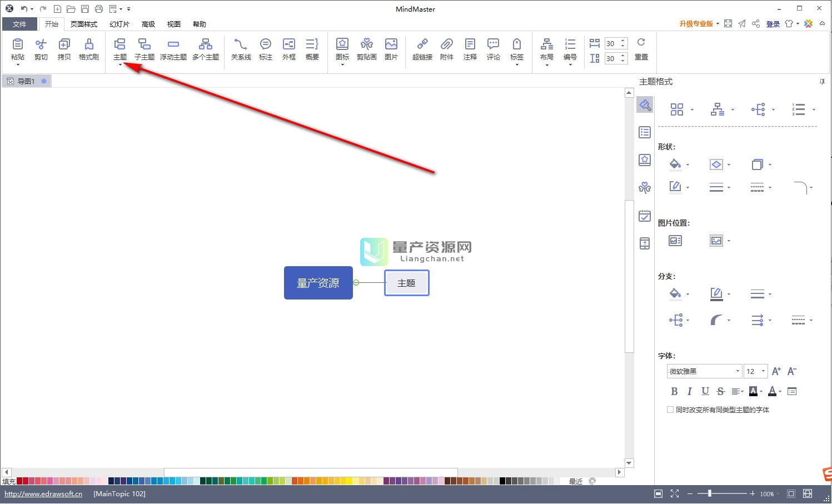Expand the shape fill color dropdown
This screenshot has width=832, height=504.
[688, 165]
